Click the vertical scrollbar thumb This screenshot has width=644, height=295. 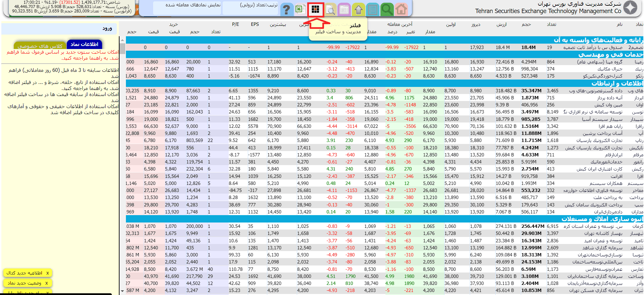click(x=122, y=48)
